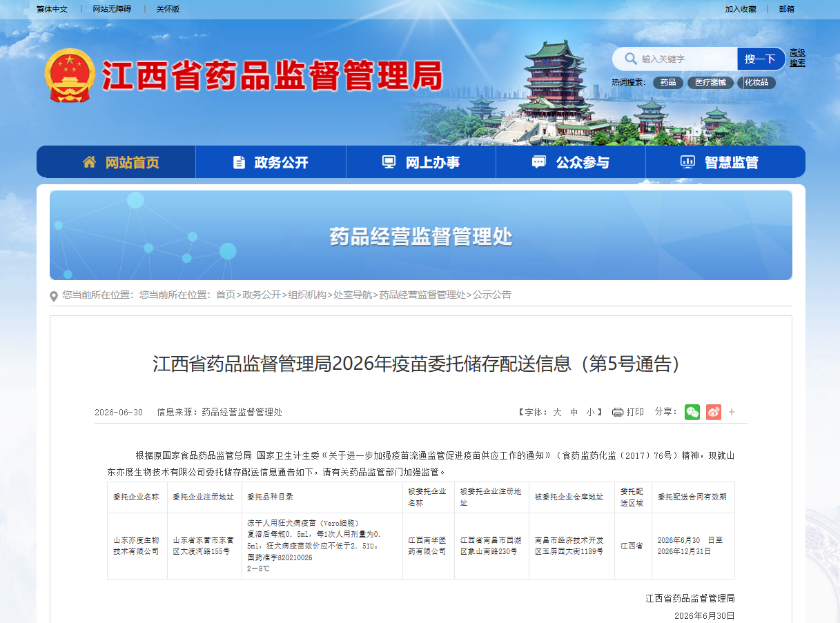840x623 pixels.
Task: Switch to 关怀版 mode
Action: (x=168, y=9)
